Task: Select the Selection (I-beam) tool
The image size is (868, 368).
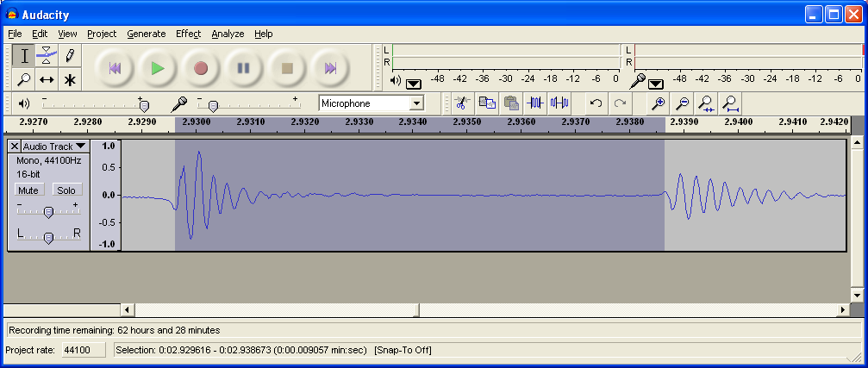Action: tap(24, 56)
